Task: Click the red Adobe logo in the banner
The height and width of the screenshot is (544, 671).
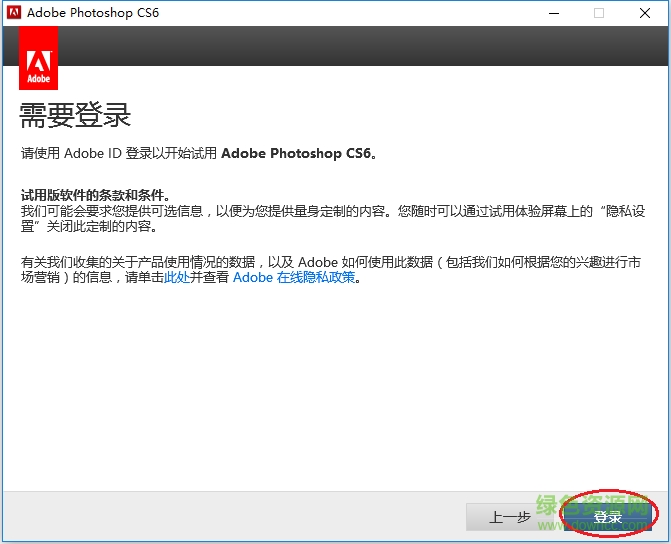Action: coord(38,58)
